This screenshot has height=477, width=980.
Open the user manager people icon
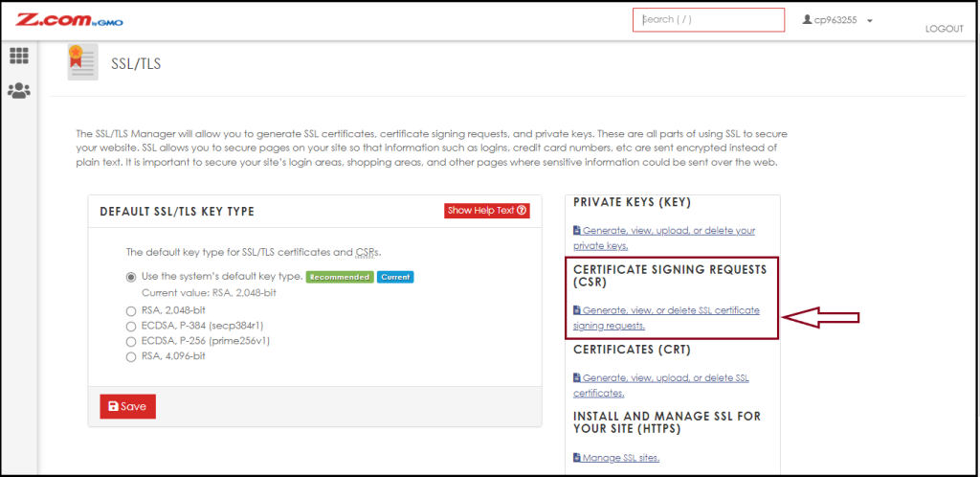[x=19, y=91]
